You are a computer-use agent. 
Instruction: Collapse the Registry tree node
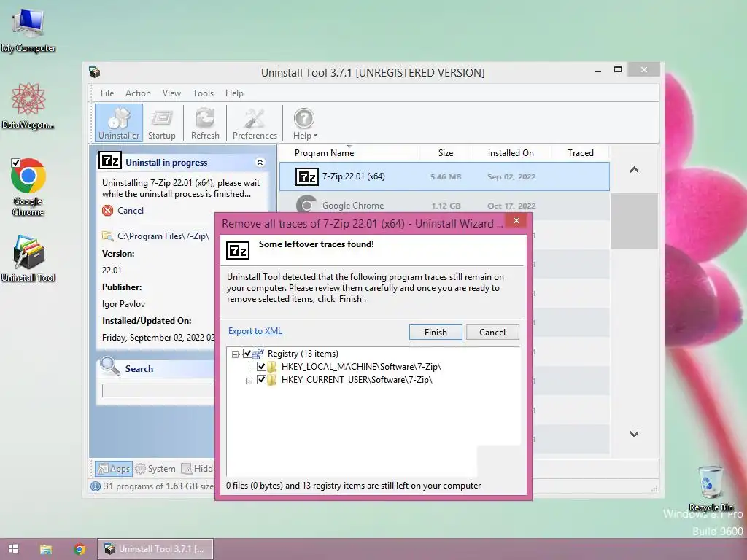(235, 354)
